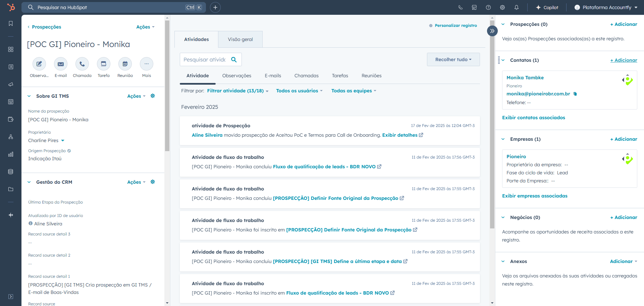Select the Reuniões activity tab
644x306 pixels.
(372, 76)
